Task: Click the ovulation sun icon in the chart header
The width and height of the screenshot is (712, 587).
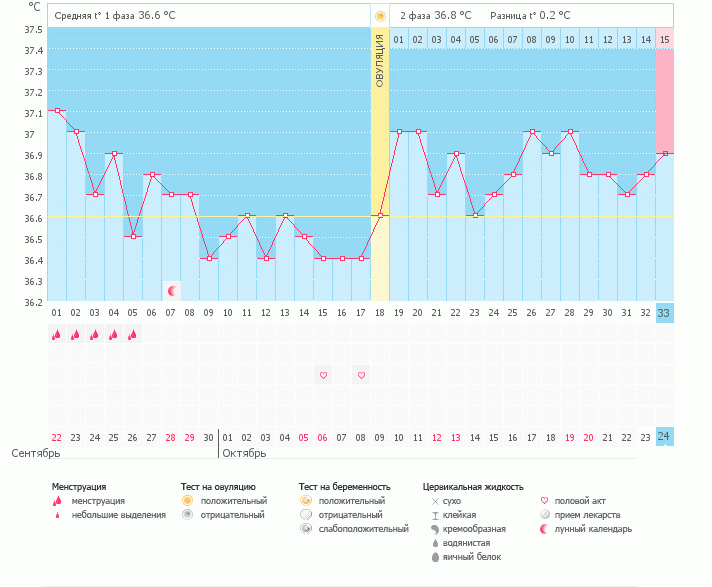Action: pyautogui.click(x=380, y=16)
